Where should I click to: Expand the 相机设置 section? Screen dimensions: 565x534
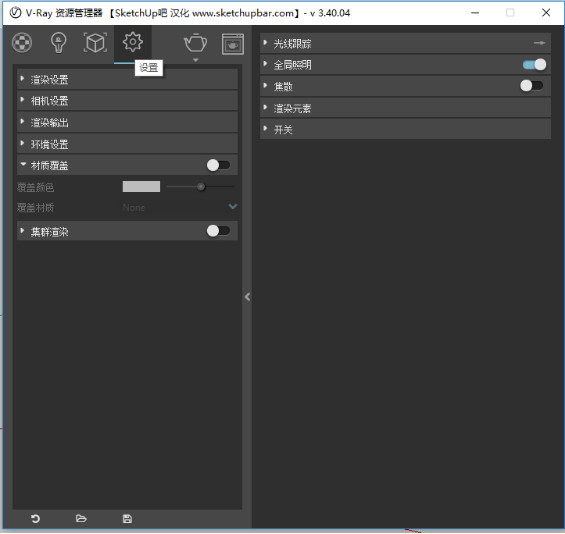[127, 101]
